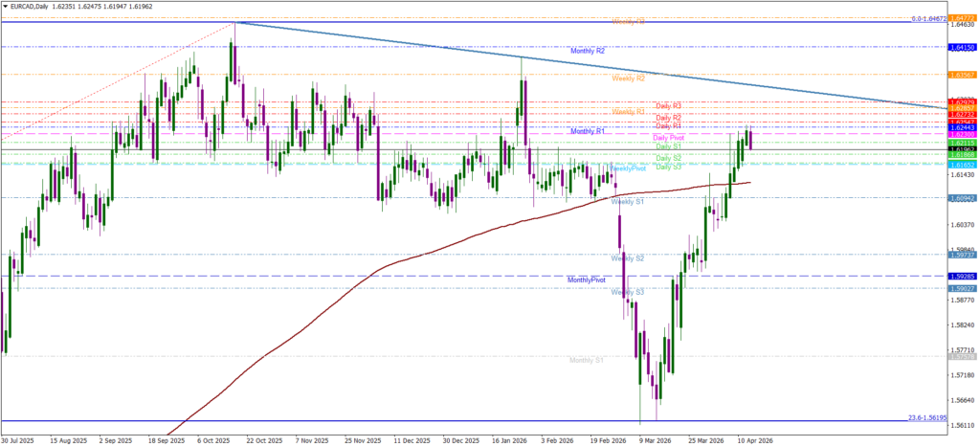The image size is (980, 447).
Task: Click the Weekly S3 label
Action: [628, 291]
